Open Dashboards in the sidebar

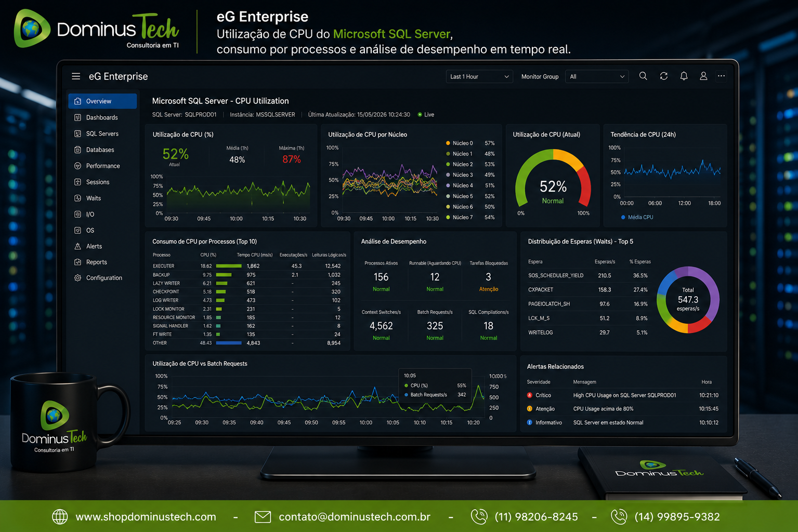[102, 117]
